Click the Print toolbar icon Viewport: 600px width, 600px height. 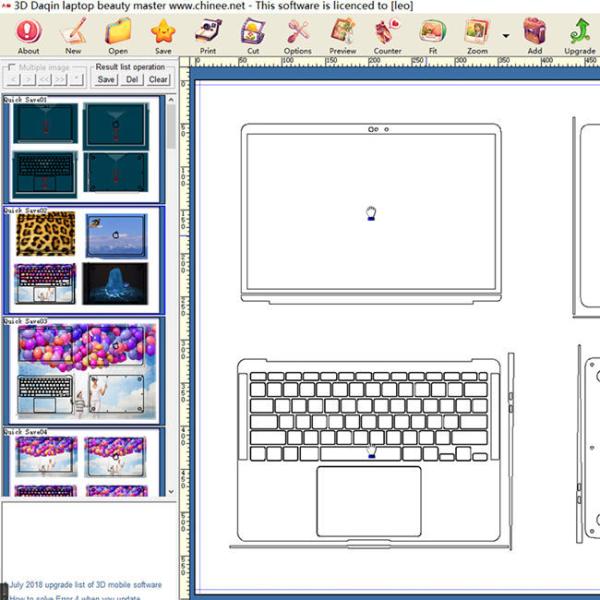pos(208,34)
